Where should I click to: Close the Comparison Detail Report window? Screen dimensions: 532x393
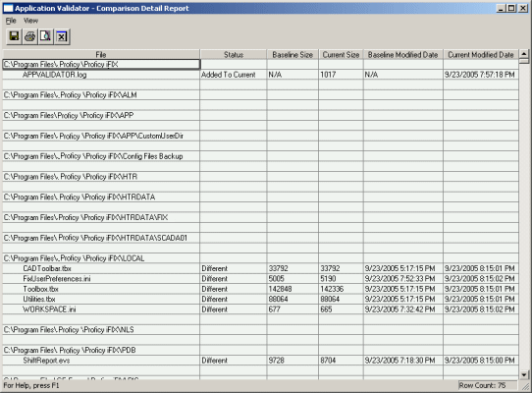tap(523, 8)
